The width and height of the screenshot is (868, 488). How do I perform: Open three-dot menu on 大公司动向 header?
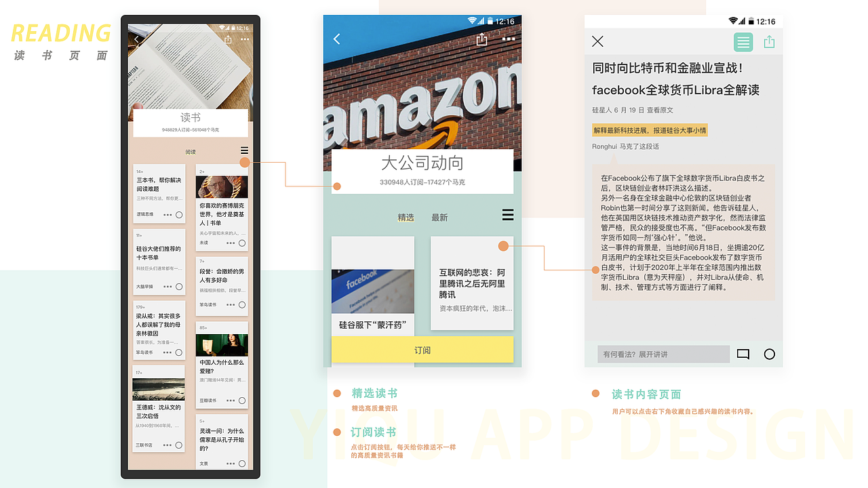click(x=509, y=39)
